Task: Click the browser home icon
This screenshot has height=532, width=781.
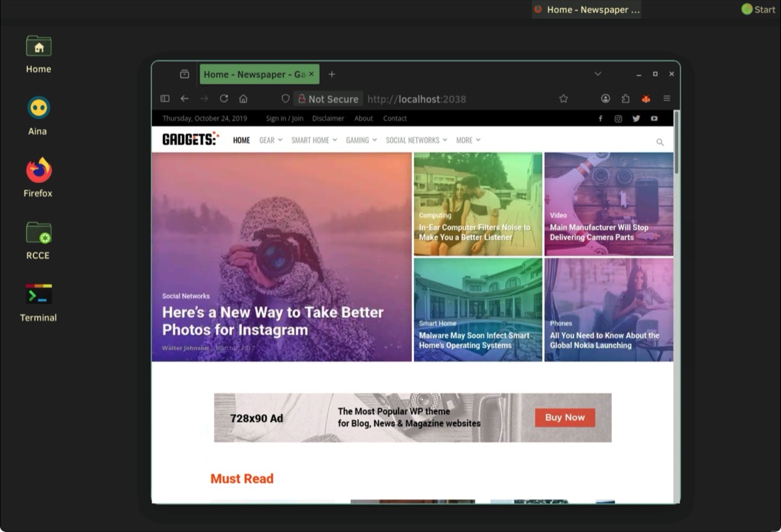Action: click(243, 99)
